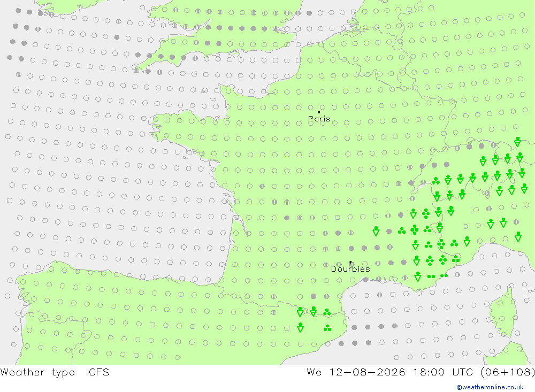535x392 pixels.
Task: Click the 'Weather type GFS' caption
Action: [55, 372]
